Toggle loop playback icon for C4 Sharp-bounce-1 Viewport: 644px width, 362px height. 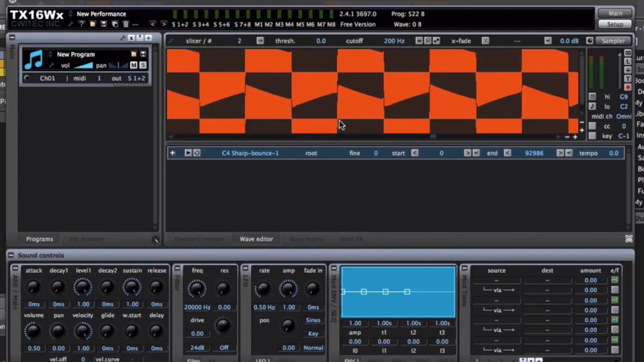point(197,153)
